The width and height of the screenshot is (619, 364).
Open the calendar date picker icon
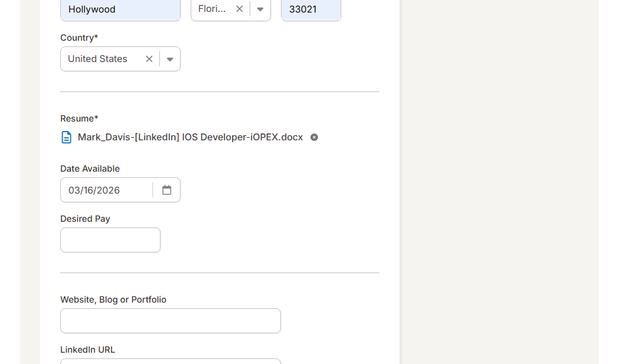167,190
